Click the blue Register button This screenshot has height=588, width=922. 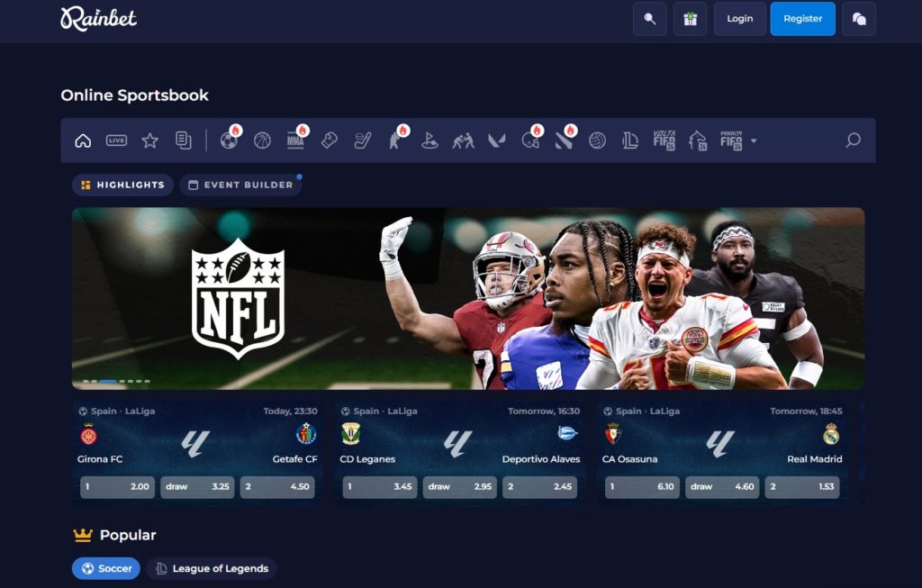tap(802, 19)
